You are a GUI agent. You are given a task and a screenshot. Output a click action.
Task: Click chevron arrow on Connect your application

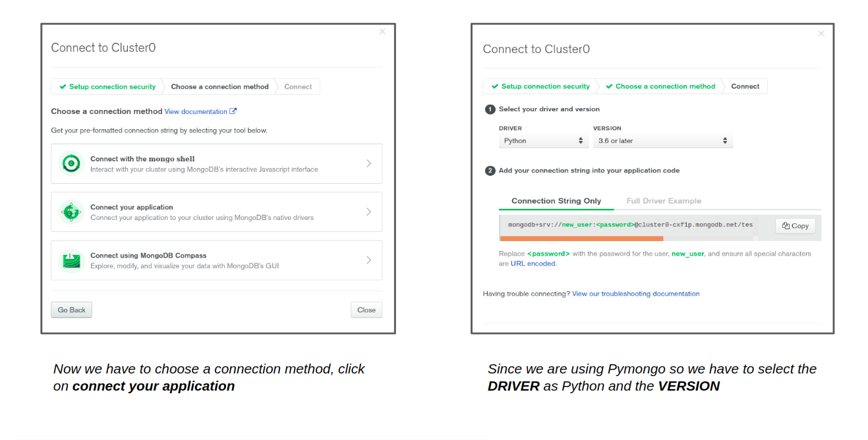(368, 211)
